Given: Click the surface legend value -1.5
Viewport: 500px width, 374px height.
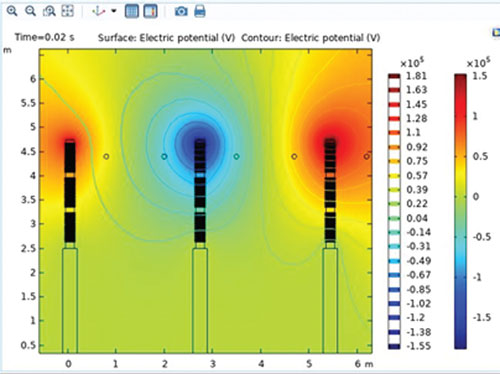Looking at the screenshot, I should (481, 317).
